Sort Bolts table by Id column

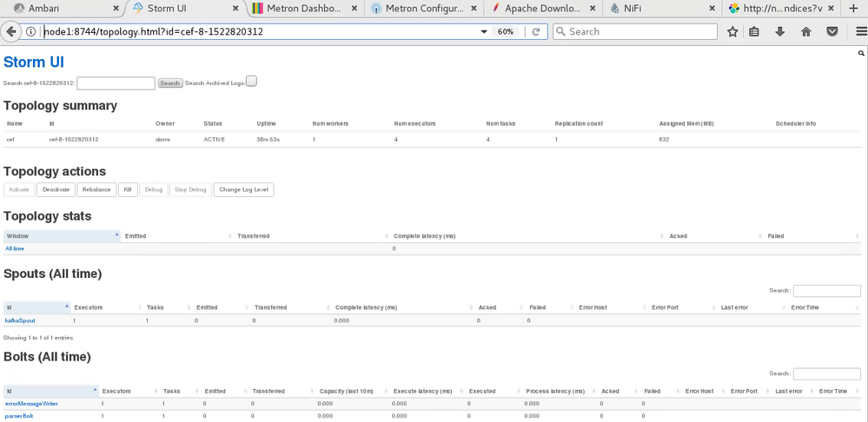click(x=51, y=391)
